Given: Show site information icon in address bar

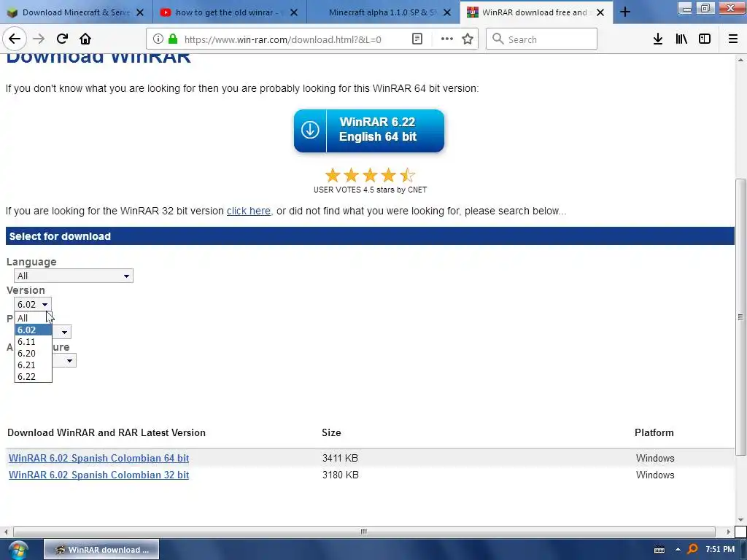Looking at the screenshot, I should tap(158, 39).
